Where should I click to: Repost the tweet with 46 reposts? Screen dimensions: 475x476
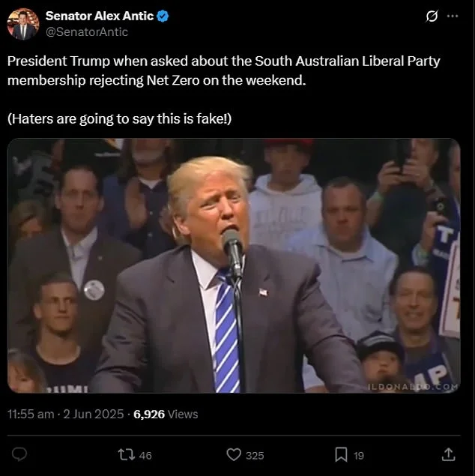(126, 455)
